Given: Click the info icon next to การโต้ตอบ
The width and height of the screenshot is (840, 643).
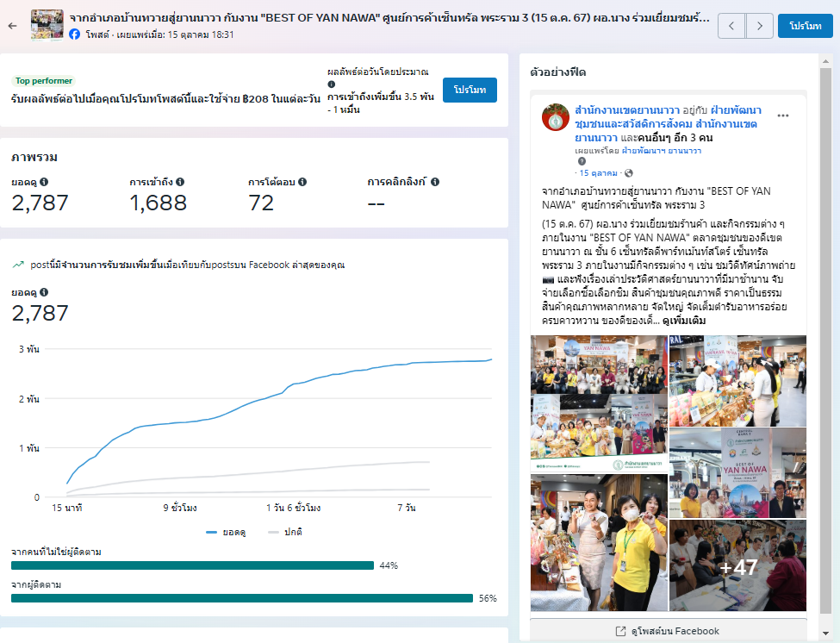Looking at the screenshot, I should pyautogui.click(x=302, y=183).
